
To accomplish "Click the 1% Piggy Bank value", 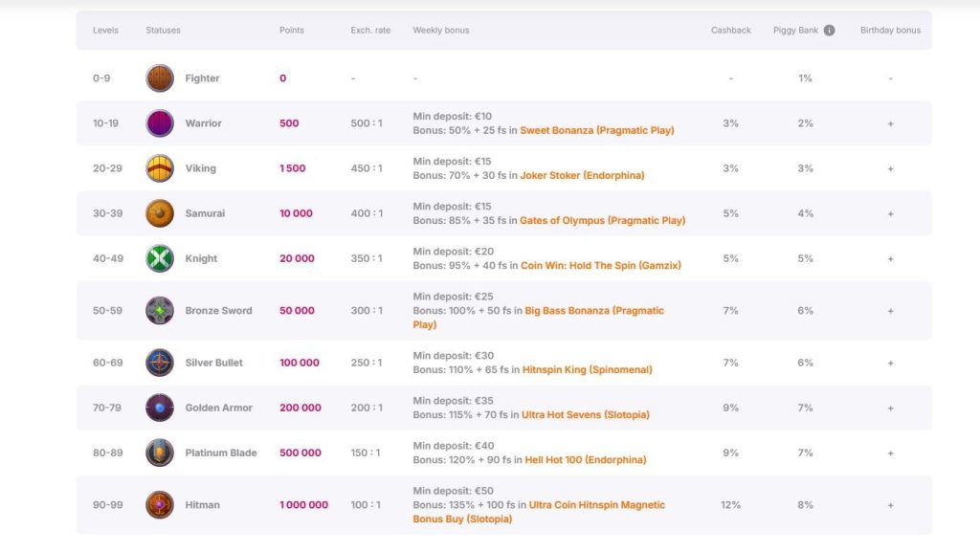I will click(x=805, y=78).
